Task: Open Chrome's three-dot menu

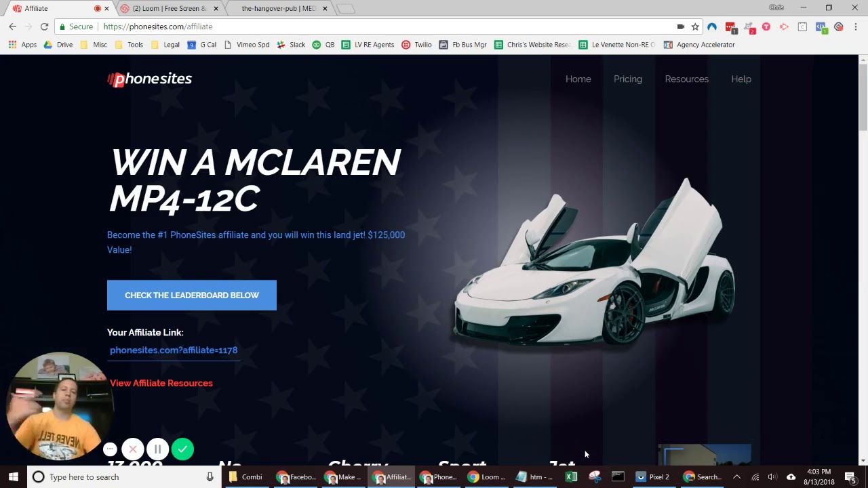Action: click(856, 26)
